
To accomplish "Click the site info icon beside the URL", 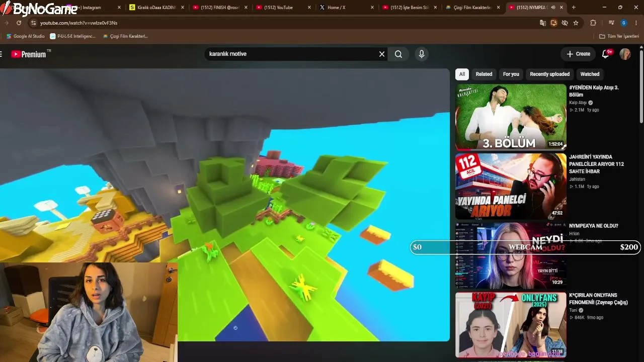I will [33, 23].
